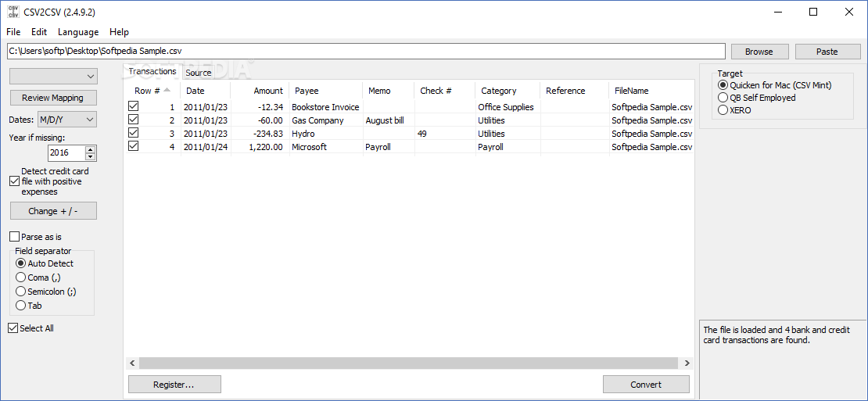Select Coma (,) field separator
Image resolution: width=868 pixels, height=401 pixels.
click(x=20, y=277)
